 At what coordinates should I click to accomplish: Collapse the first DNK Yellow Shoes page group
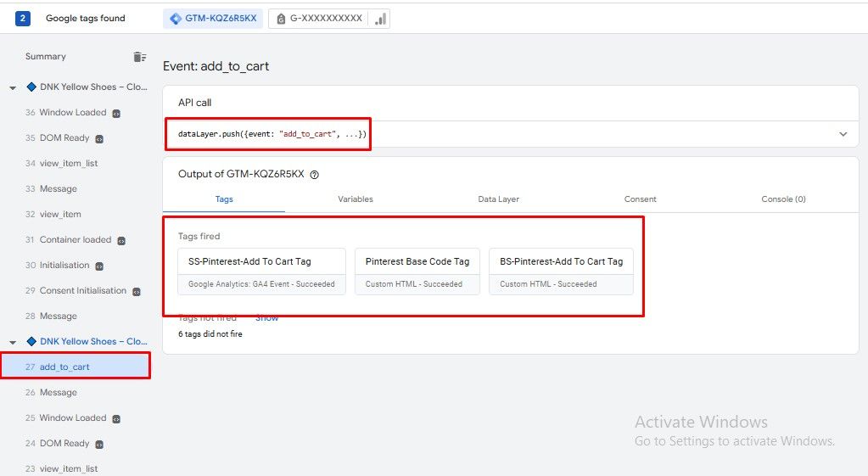click(x=13, y=87)
